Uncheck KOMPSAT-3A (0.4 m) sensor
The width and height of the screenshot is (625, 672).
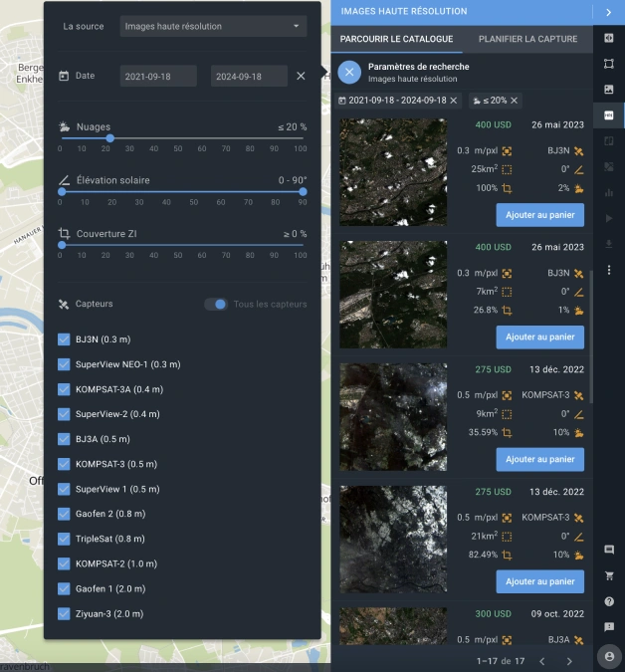[64, 389]
